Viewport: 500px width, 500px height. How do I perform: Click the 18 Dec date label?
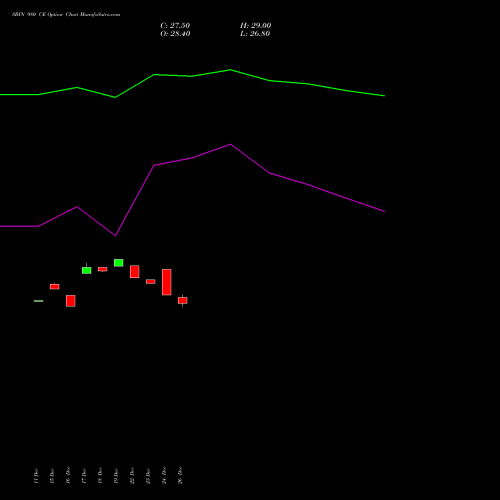click(x=100, y=476)
